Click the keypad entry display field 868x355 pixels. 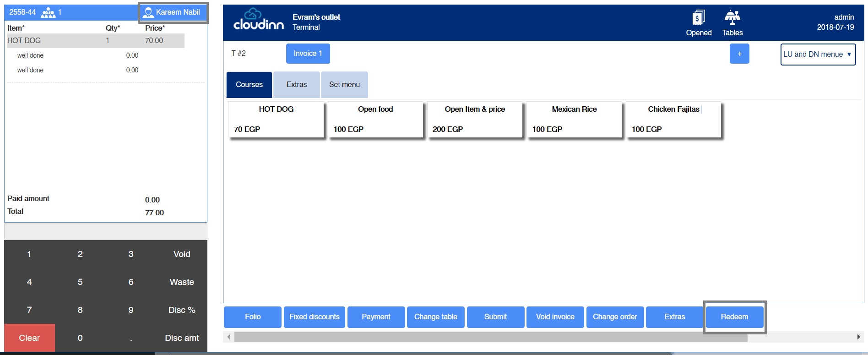[106, 231]
